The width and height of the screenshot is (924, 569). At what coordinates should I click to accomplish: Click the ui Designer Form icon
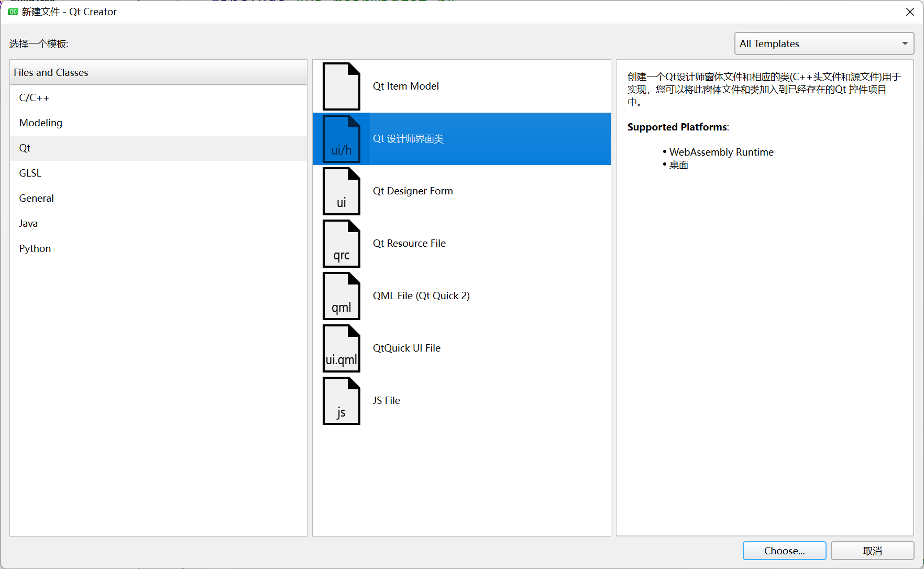342,191
